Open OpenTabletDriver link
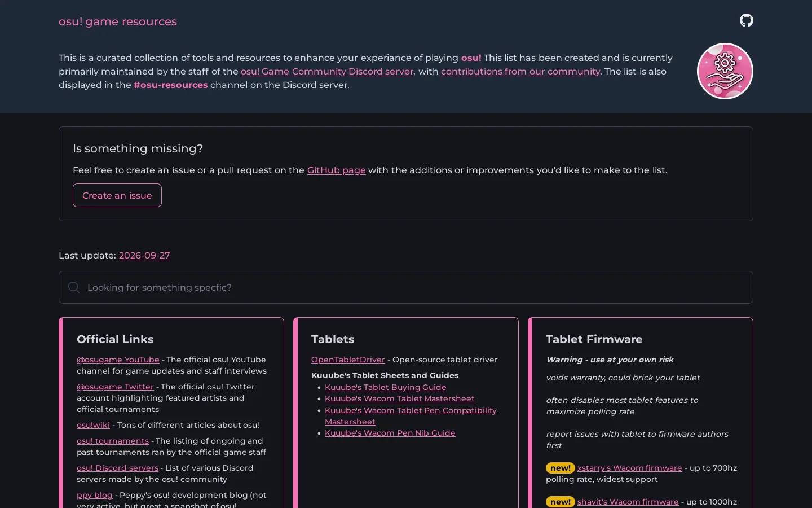 coord(348,360)
